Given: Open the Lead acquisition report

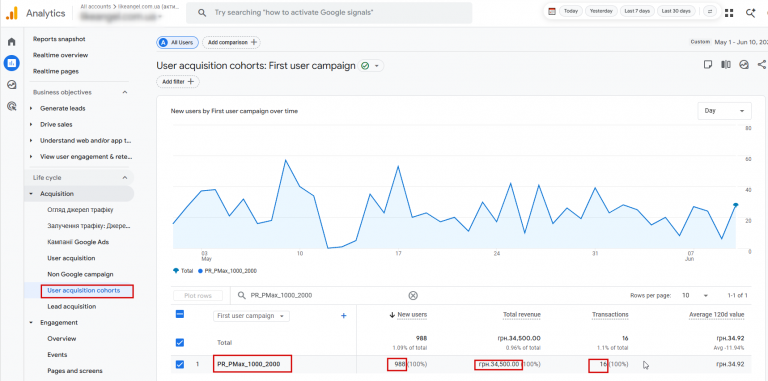Looking at the screenshot, I should tap(72, 307).
